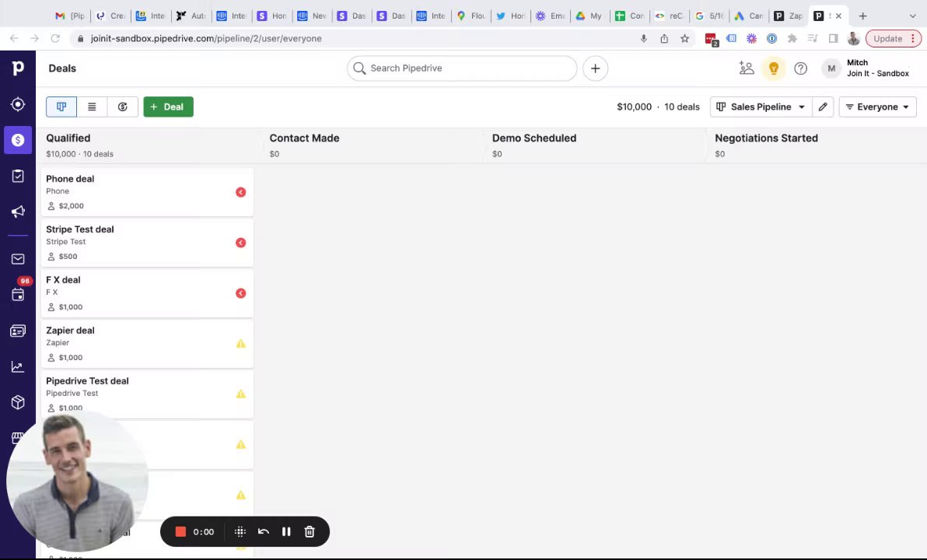Click the green add Deal button
The height and width of the screenshot is (560, 927).
(169, 107)
